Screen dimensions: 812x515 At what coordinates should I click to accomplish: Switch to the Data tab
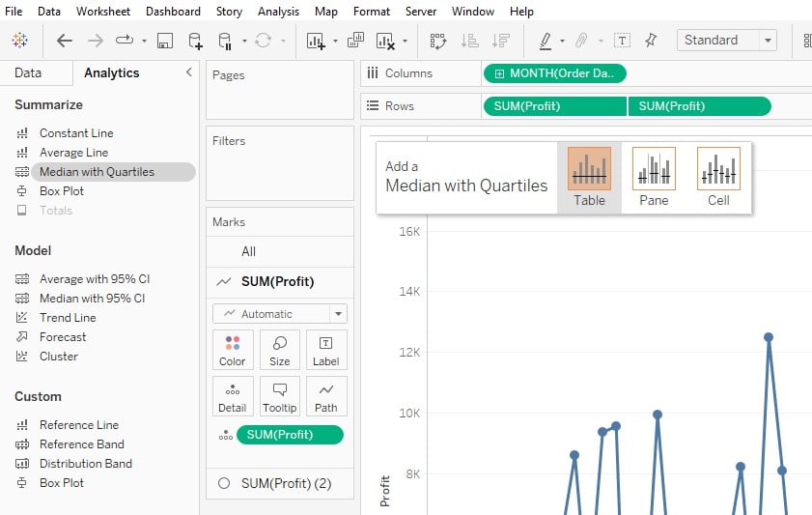(x=28, y=73)
